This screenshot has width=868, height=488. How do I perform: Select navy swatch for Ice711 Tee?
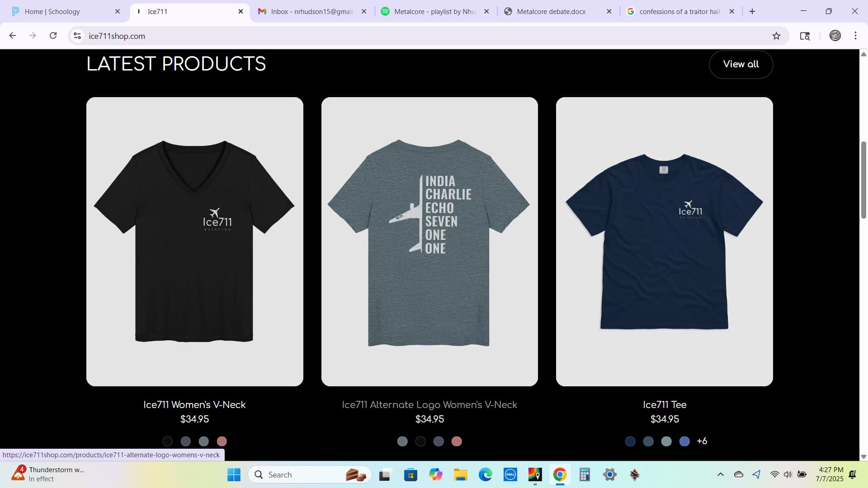(630, 441)
